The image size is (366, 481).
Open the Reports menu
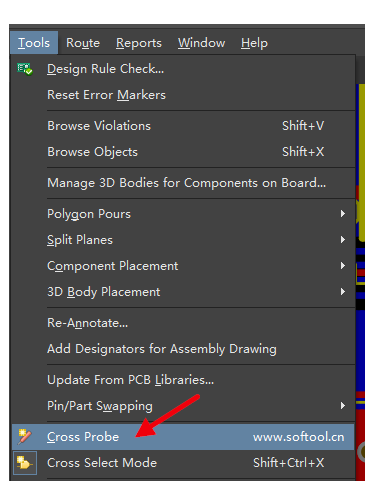pos(139,43)
